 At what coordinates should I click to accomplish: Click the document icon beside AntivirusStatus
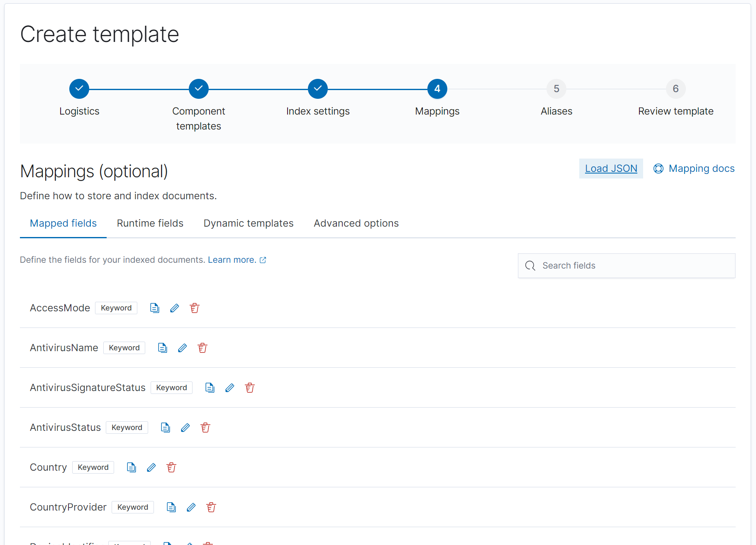pos(165,427)
